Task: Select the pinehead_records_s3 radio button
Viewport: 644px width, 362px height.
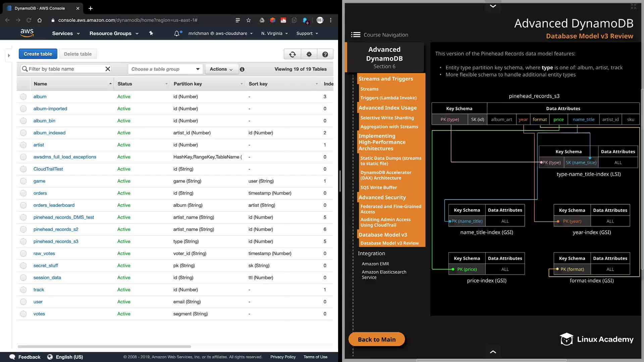Action: coord(23,242)
